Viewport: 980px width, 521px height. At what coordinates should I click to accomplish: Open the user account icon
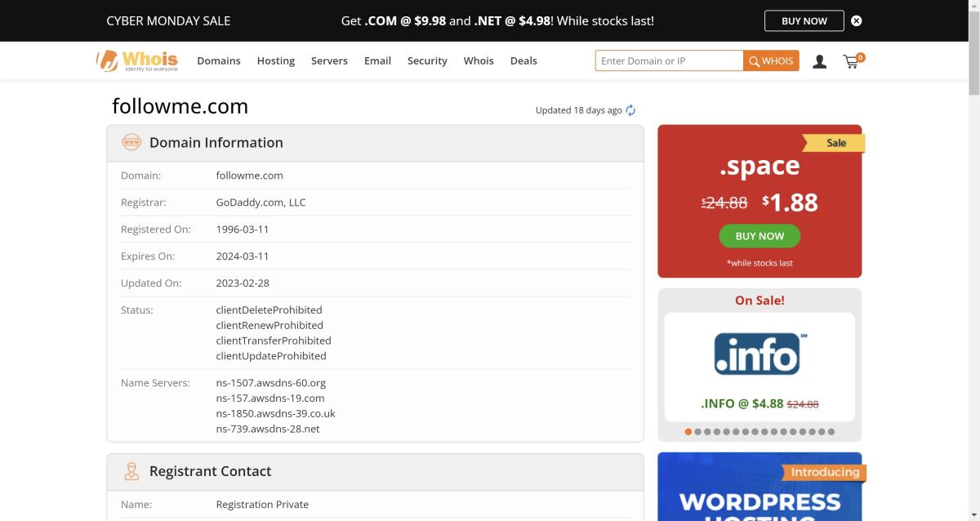click(819, 61)
